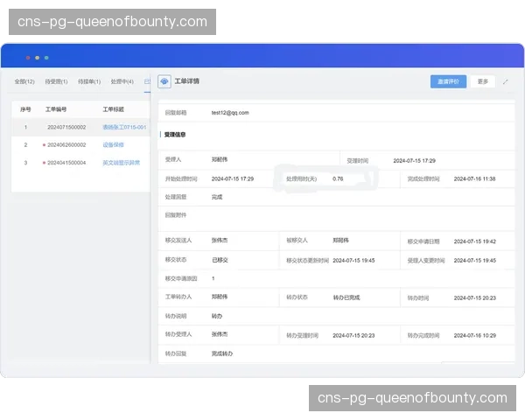Click the green window dot
525x420 pixels.
[x=46, y=58]
